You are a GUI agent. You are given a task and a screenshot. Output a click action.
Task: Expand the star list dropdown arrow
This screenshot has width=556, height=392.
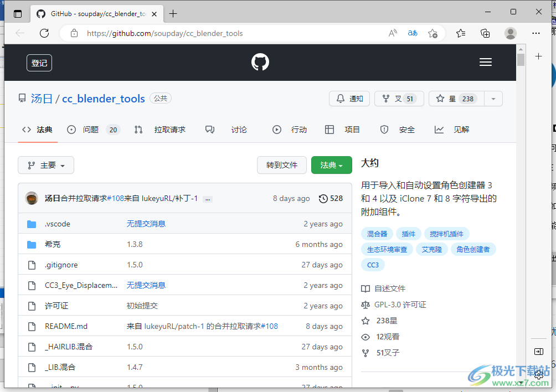pyautogui.click(x=493, y=99)
